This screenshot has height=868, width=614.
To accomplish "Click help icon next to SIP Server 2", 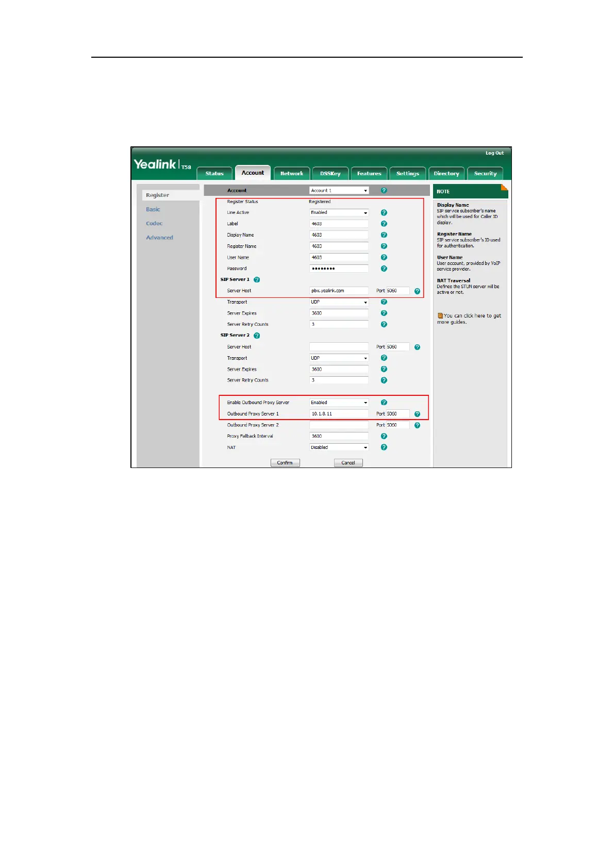I will [x=257, y=336].
